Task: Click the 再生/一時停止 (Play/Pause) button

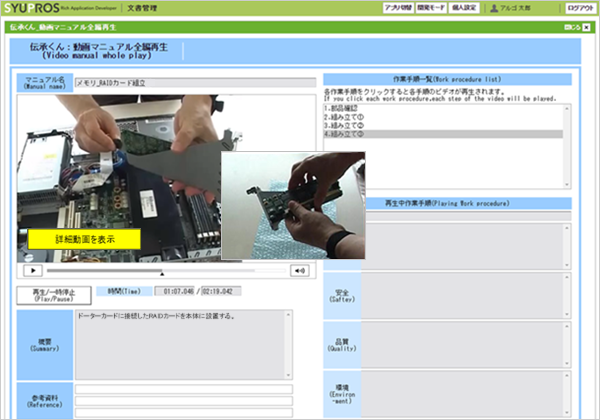Action: pyautogui.click(x=54, y=295)
